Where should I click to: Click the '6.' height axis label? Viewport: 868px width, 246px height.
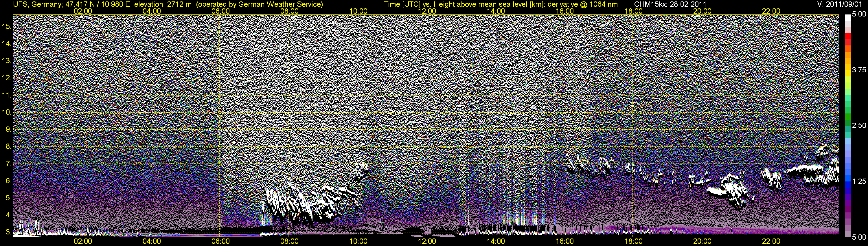8,181
